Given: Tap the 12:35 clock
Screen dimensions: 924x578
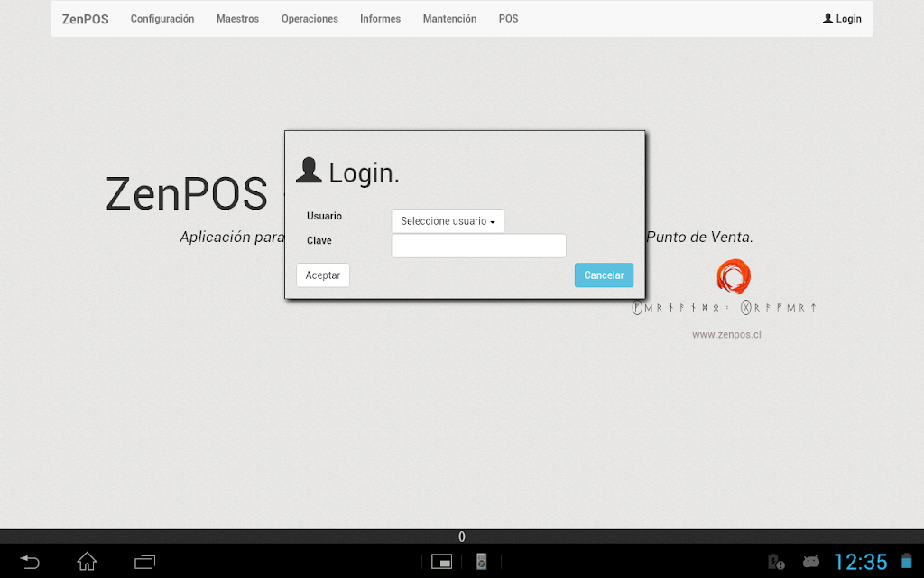Looking at the screenshot, I should (860, 562).
